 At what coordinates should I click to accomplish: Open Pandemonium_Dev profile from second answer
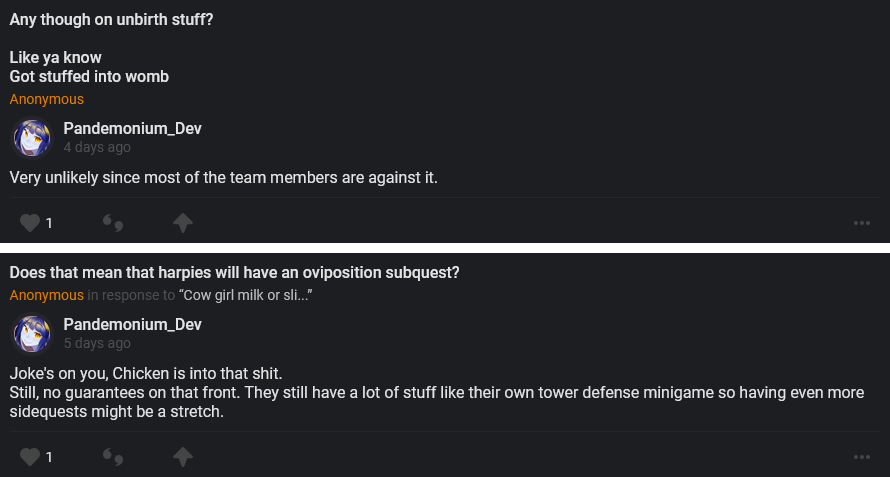click(x=132, y=325)
